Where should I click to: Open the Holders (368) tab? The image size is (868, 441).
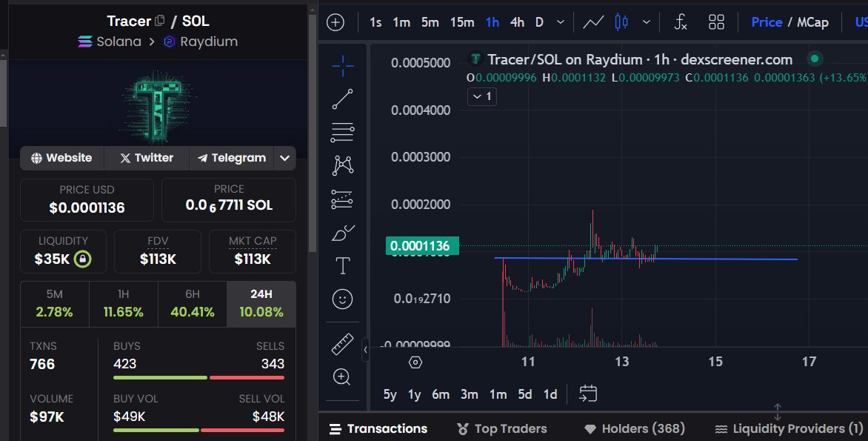(x=644, y=428)
